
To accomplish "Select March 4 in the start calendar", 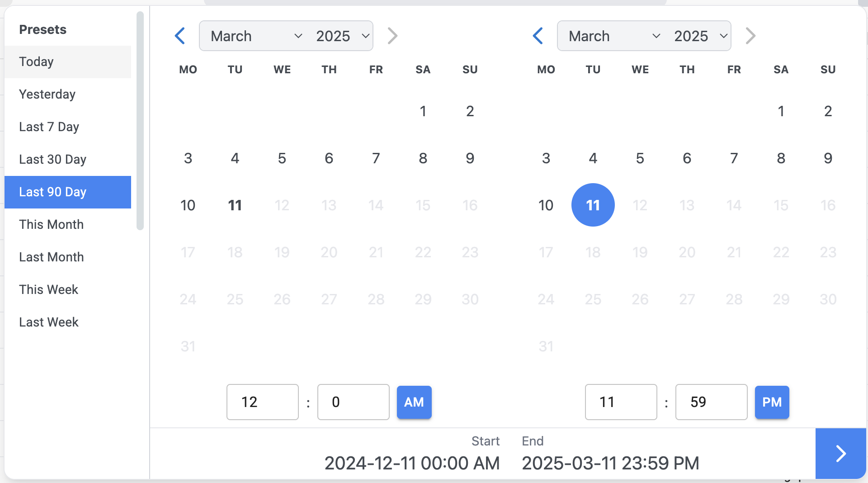I will click(235, 158).
